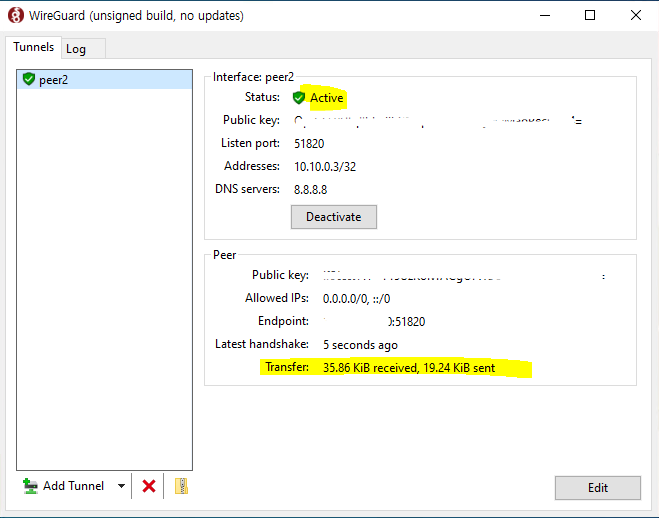
Task: Open the Add Tunnel dropdown arrow
Action: pyautogui.click(x=121, y=486)
